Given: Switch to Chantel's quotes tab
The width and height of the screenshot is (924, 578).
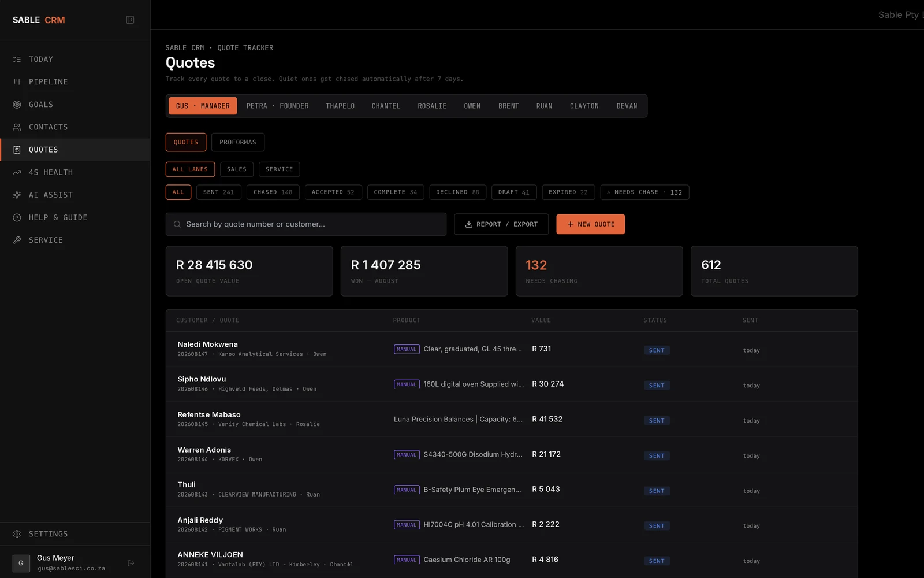Looking at the screenshot, I should pos(386,106).
